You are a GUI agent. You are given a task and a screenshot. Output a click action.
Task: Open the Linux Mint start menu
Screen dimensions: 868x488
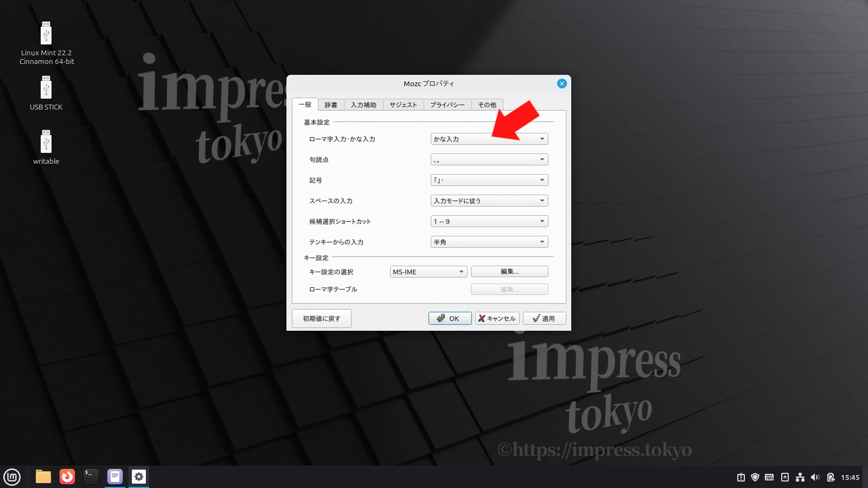[12, 477]
